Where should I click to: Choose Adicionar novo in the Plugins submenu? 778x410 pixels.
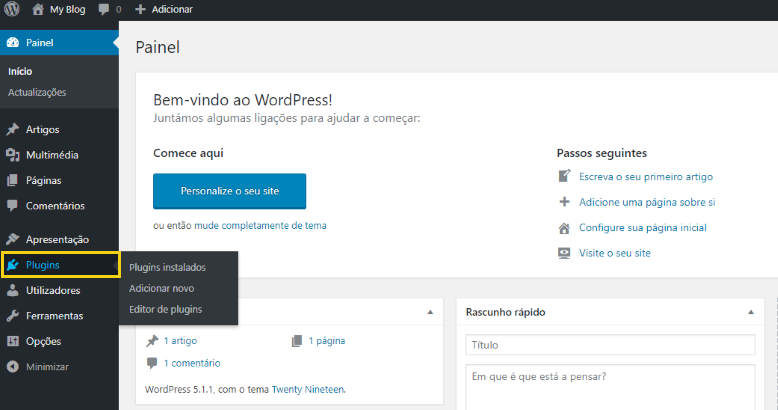[162, 288]
